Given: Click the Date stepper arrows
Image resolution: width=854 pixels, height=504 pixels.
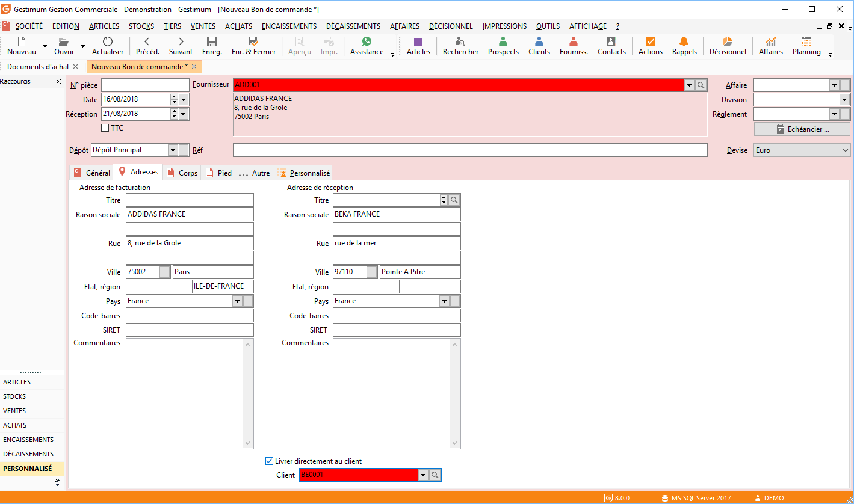Looking at the screenshot, I should (175, 99).
